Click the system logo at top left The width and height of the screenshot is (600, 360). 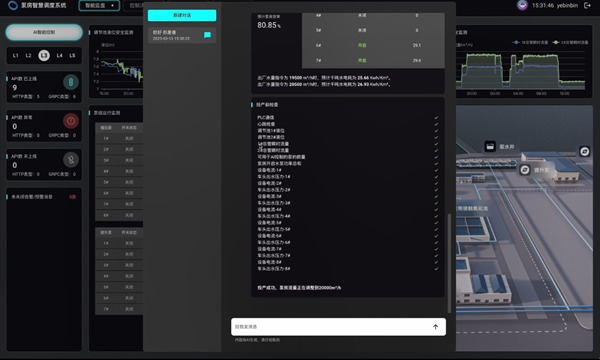point(13,5)
